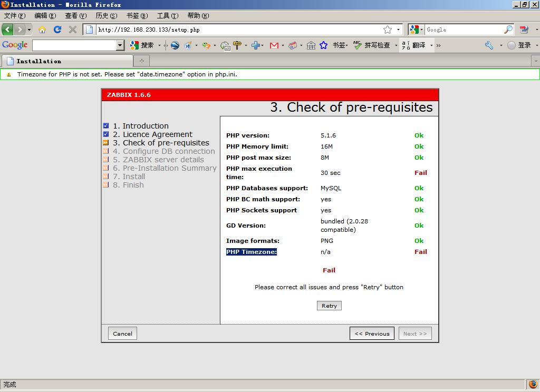Go back with the green Back arrow
The width and height of the screenshot is (540, 392).
click(x=7, y=30)
